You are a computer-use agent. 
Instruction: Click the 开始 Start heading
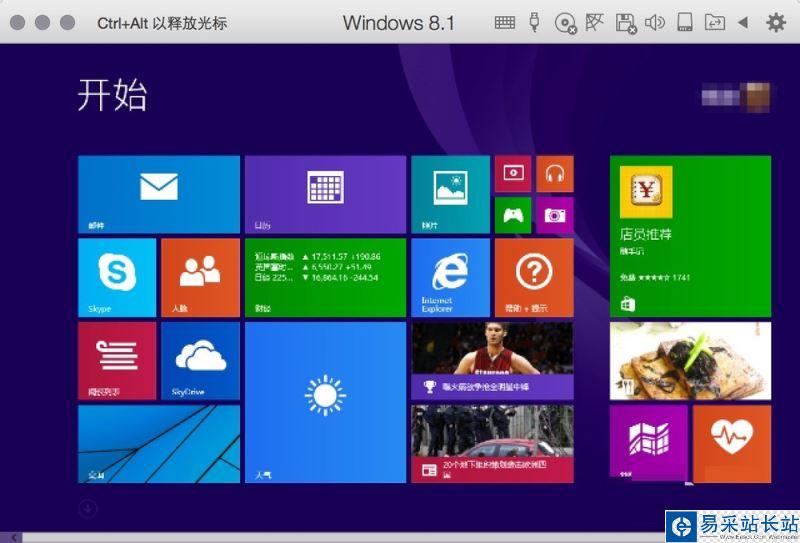113,95
